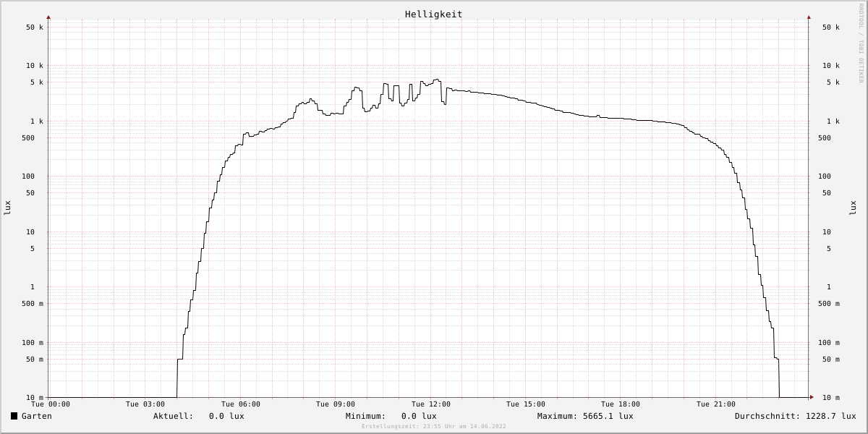Click the plain 100 label on left axis

tap(28, 176)
